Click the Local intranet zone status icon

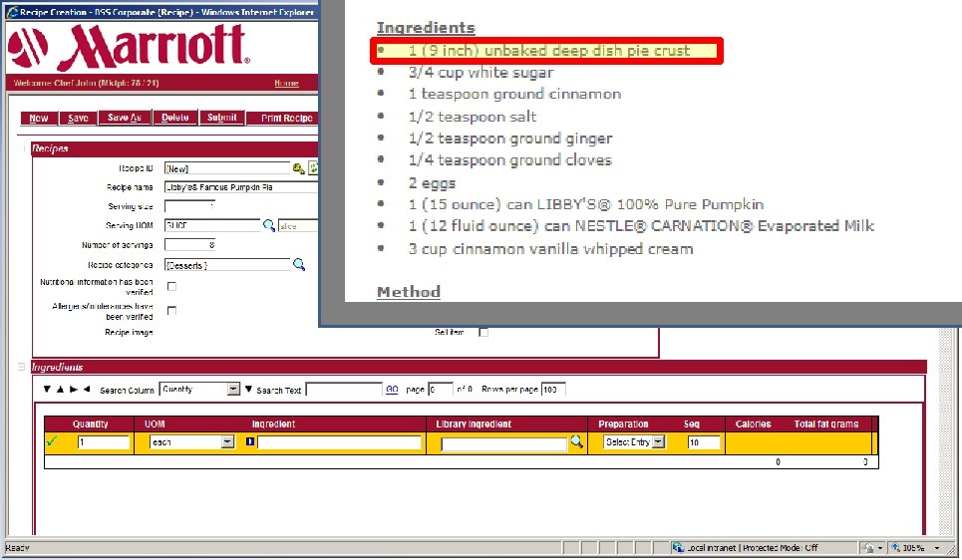click(678, 547)
